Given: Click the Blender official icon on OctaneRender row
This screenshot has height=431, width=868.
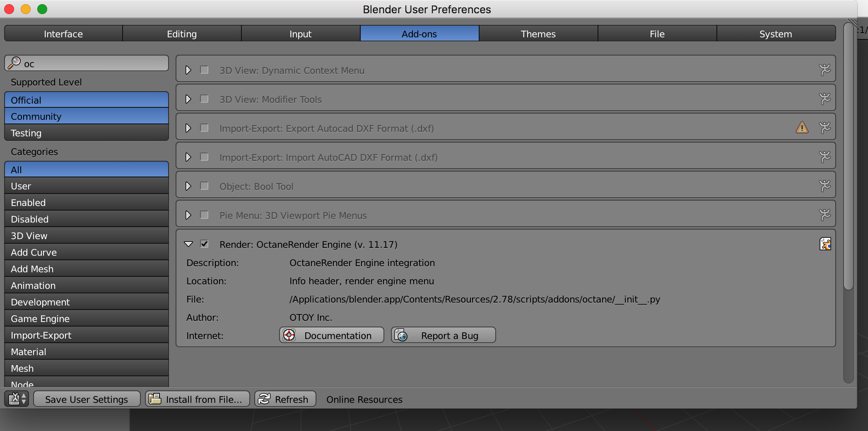Looking at the screenshot, I should pyautogui.click(x=825, y=244).
